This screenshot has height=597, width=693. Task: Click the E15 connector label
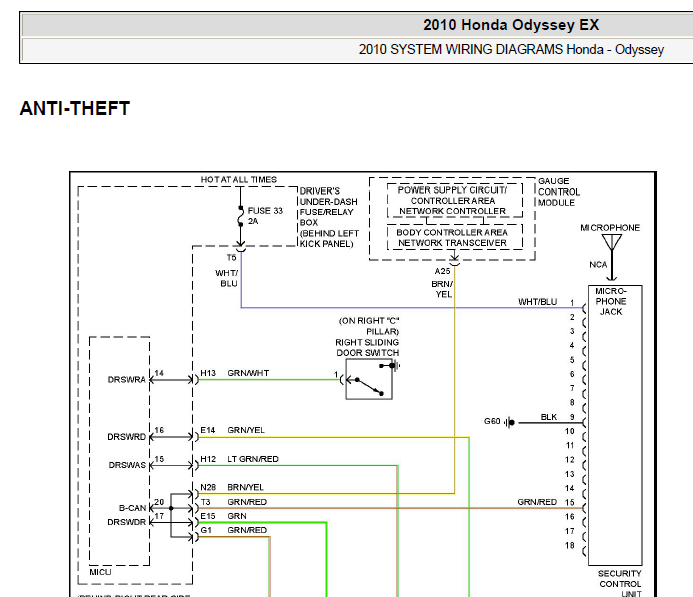[208, 516]
